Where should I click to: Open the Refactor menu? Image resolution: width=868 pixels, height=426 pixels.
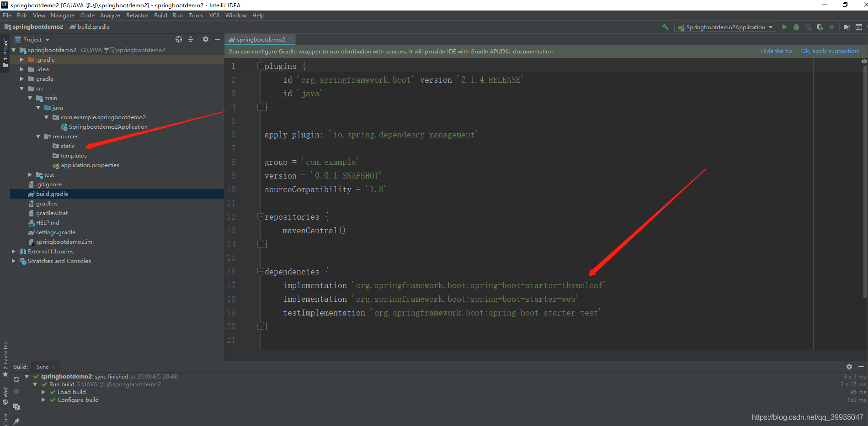(x=137, y=16)
